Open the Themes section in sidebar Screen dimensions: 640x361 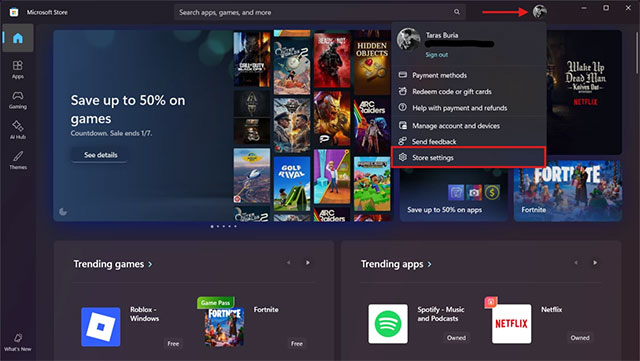18,160
